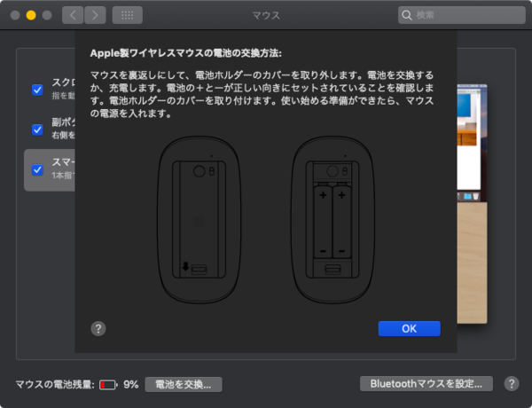Click the 検索 search field
This screenshot has width=532, height=408.
(x=461, y=15)
